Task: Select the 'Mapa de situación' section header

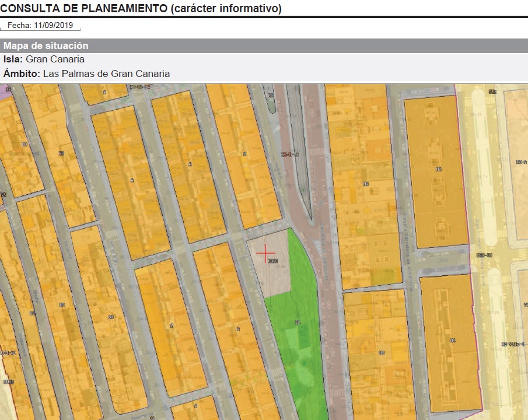Action: coord(46,45)
